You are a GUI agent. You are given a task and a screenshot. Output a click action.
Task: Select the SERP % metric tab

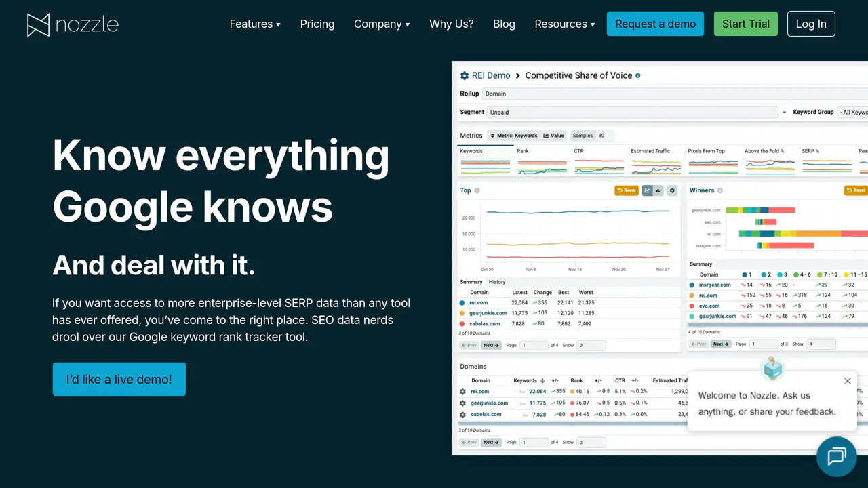(827, 161)
